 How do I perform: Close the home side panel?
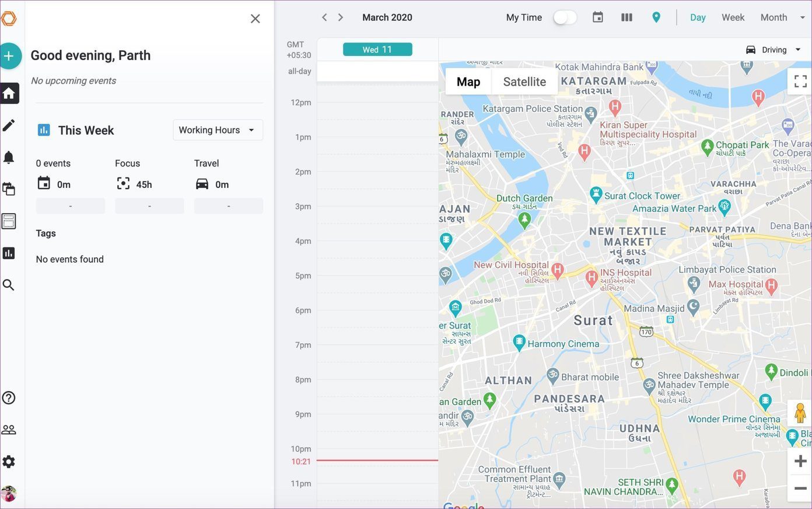(255, 19)
